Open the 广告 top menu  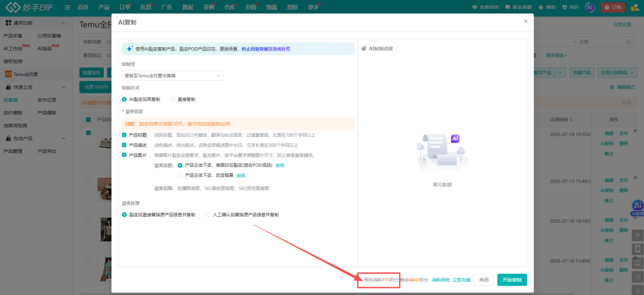[167, 7]
